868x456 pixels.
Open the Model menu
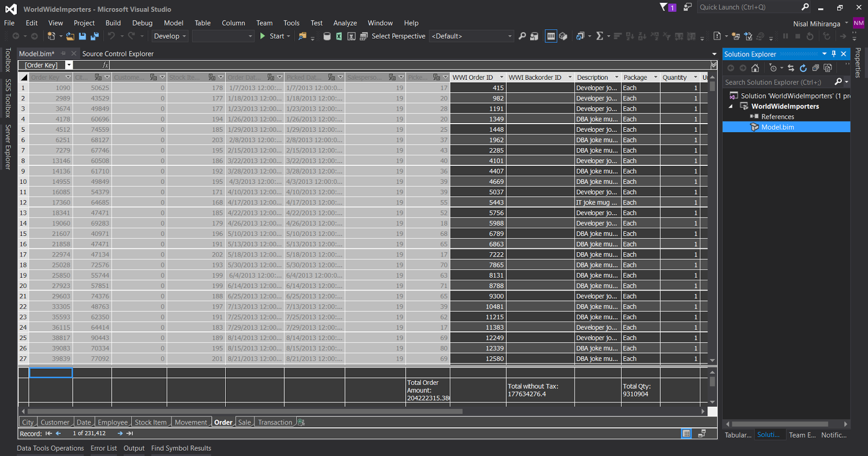click(174, 23)
